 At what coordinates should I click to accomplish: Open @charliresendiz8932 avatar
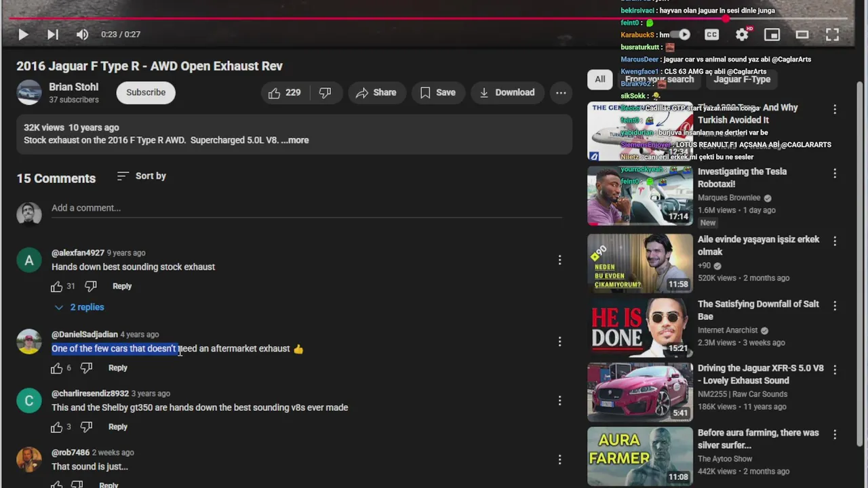pos(29,401)
